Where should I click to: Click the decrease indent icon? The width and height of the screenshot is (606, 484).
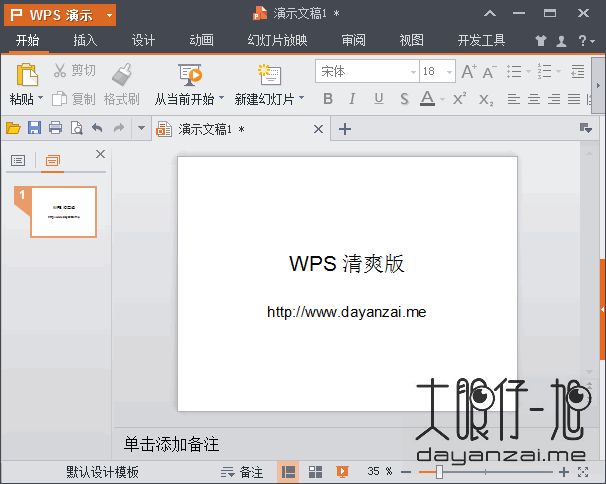coord(578,72)
